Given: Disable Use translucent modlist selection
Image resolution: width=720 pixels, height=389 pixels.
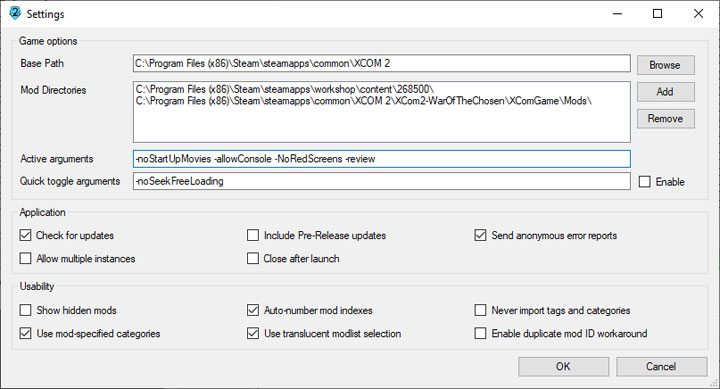Looking at the screenshot, I should pos(253,333).
